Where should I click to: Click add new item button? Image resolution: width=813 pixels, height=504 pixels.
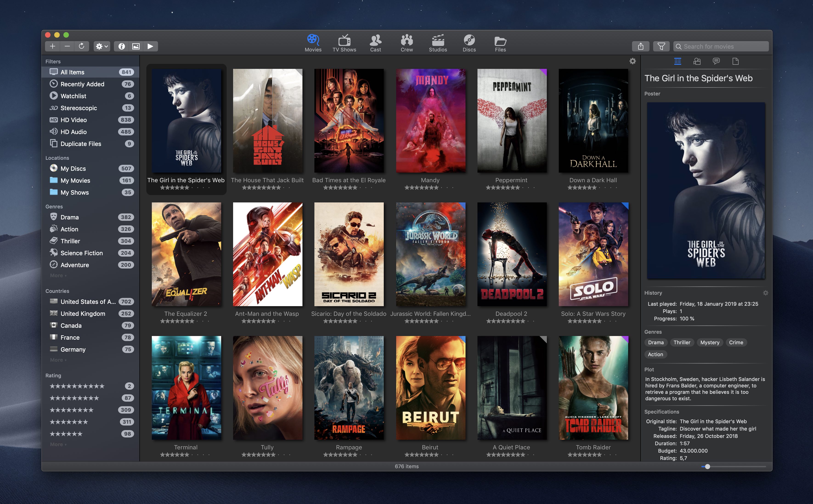(52, 46)
